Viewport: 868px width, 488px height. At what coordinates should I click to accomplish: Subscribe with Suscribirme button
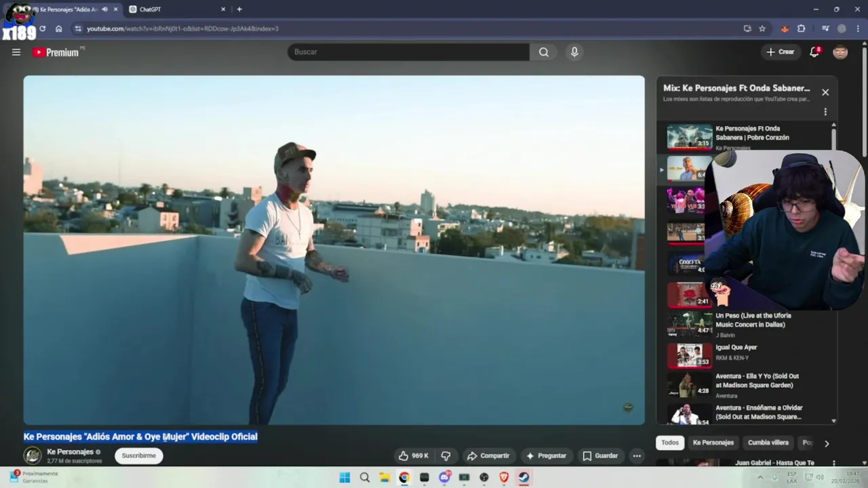[x=139, y=456]
